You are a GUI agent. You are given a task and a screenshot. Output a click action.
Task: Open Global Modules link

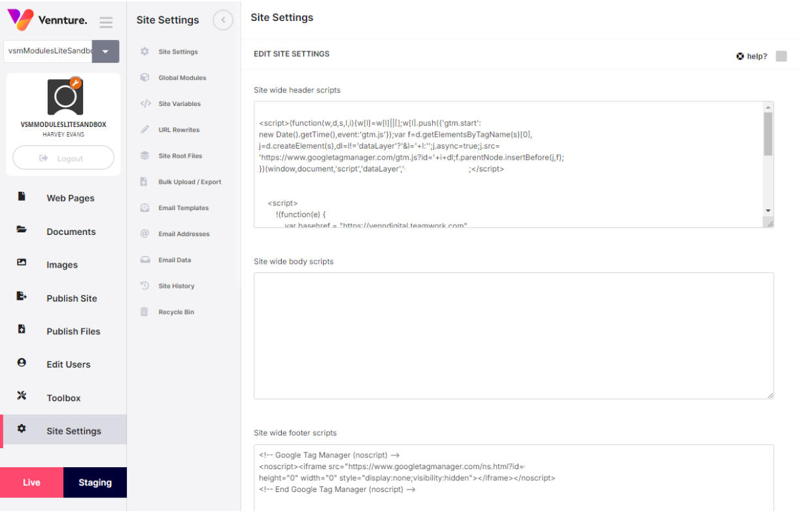[x=182, y=78]
